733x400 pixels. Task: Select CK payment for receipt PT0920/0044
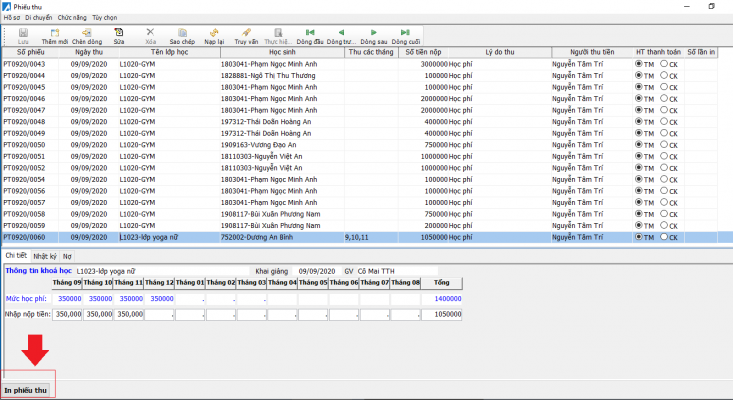664,75
